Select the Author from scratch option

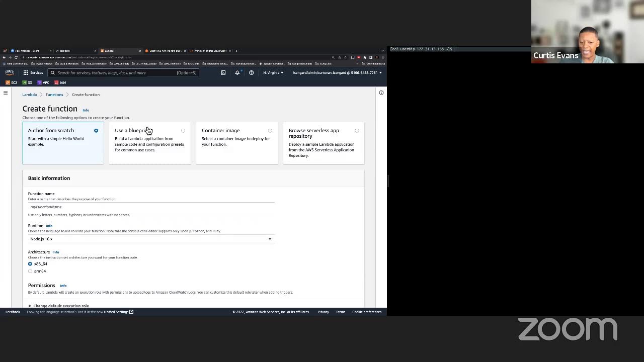(63, 143)
